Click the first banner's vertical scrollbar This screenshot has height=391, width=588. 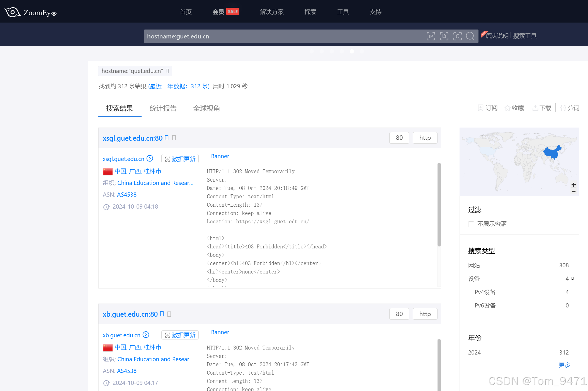439,205
